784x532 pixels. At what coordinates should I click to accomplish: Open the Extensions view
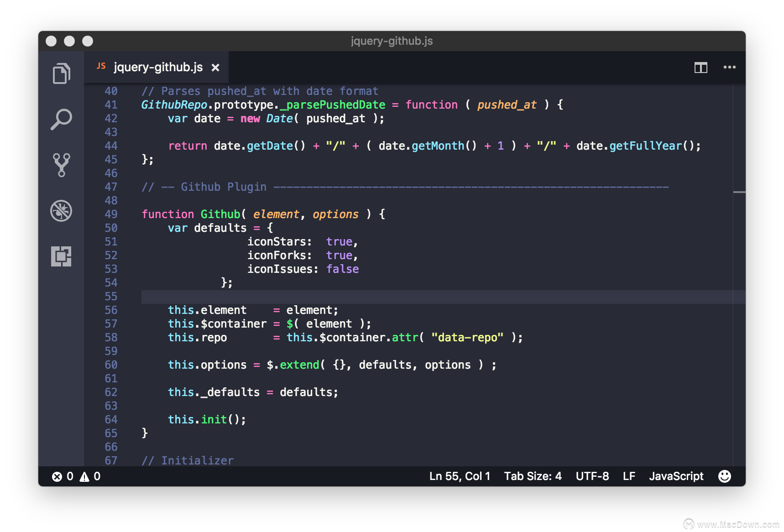click(61, 256)
